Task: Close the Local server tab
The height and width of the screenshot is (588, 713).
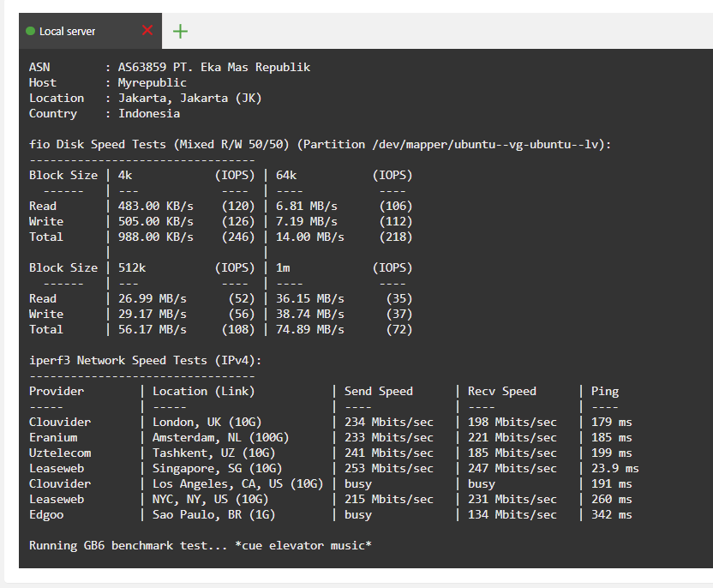Action: [x=147, y=31]
